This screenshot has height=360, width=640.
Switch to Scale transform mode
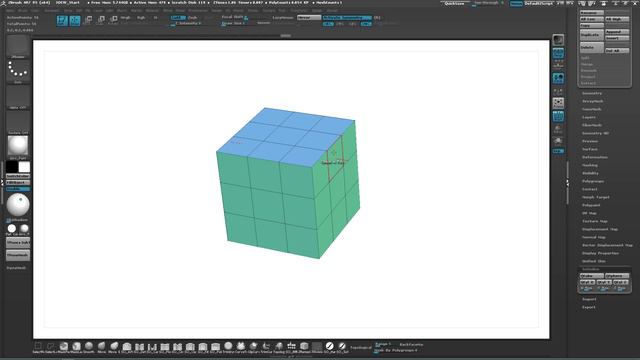click(100, 20)
